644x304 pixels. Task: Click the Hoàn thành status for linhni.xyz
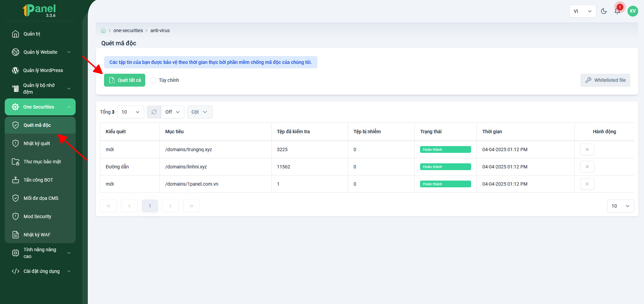(445, 167)
